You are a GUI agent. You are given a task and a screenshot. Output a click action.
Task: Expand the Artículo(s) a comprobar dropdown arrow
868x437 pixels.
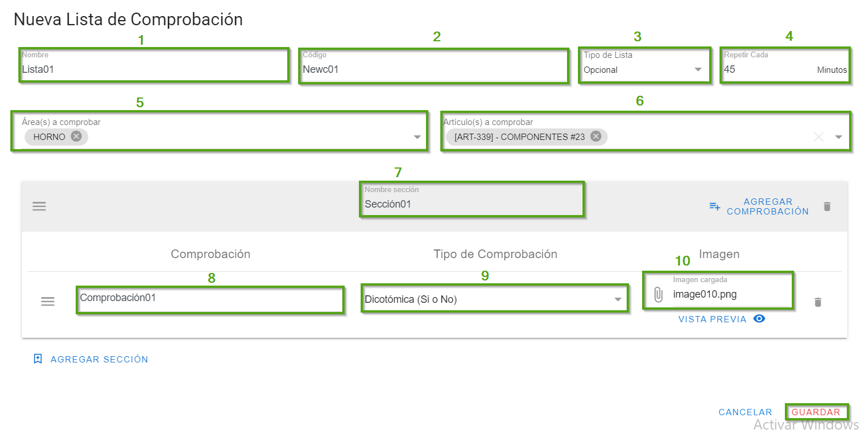[839, 138]
